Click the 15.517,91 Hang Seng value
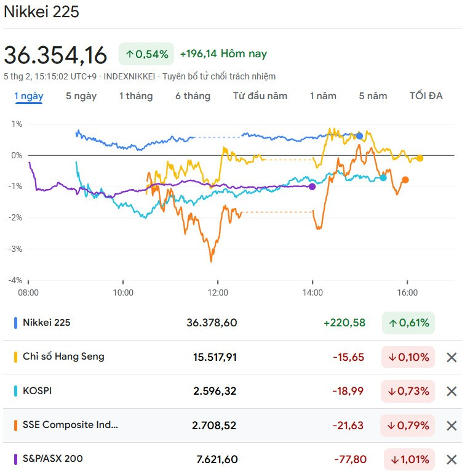This screenshot has height=476, width=462. click(x=215, y=357)
